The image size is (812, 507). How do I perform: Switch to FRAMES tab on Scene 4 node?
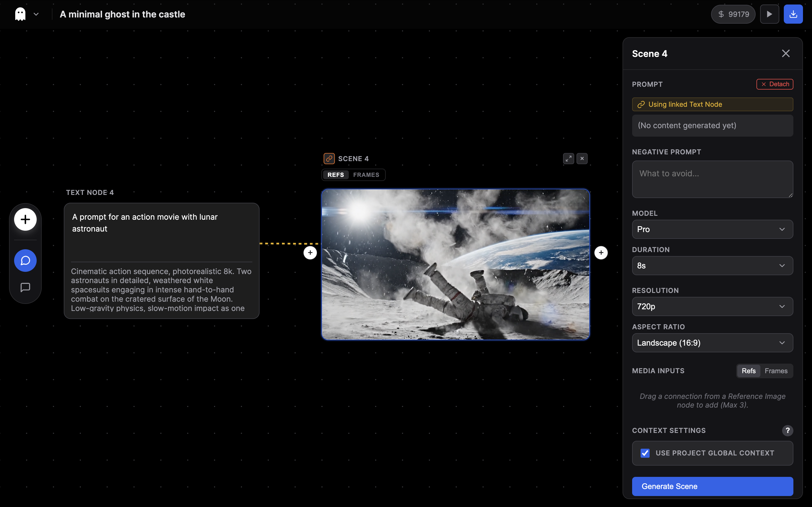point(366,175)
